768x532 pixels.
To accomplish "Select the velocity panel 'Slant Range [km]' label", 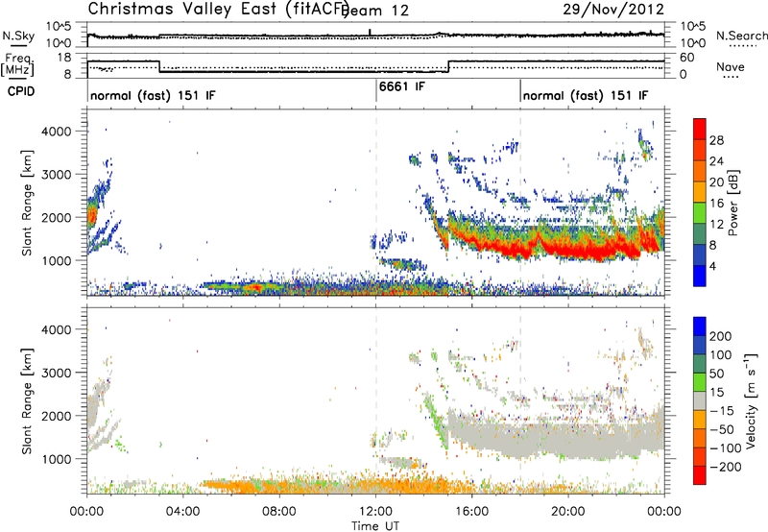I will click(x=27, y=400).
